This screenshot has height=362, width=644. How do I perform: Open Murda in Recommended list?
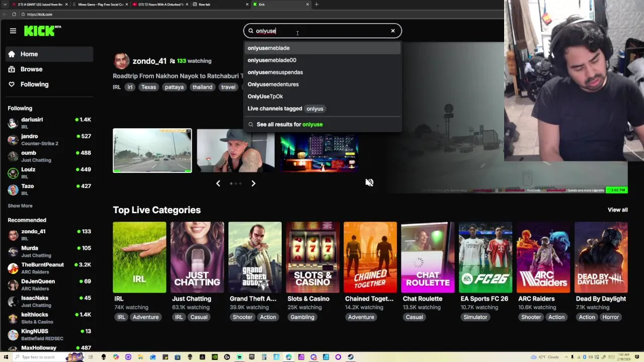point(49,251)
